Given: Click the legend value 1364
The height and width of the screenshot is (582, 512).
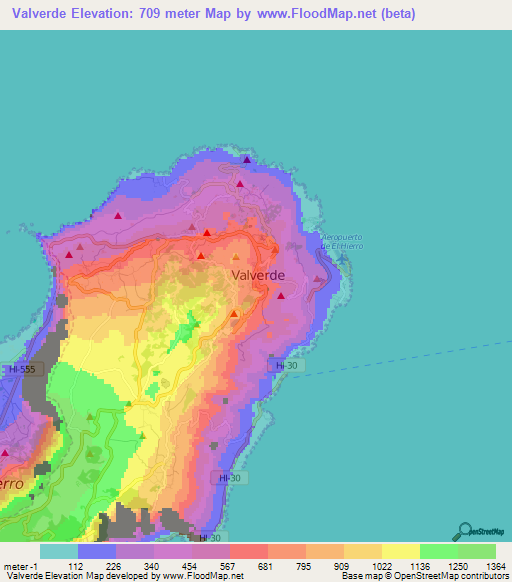Looking at the screenshot, I should [496, 566].
